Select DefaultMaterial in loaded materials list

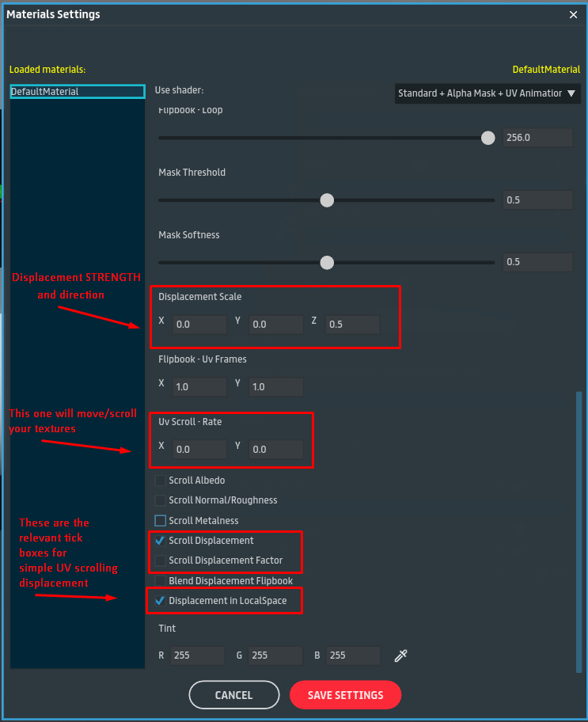tap(77, 92)
